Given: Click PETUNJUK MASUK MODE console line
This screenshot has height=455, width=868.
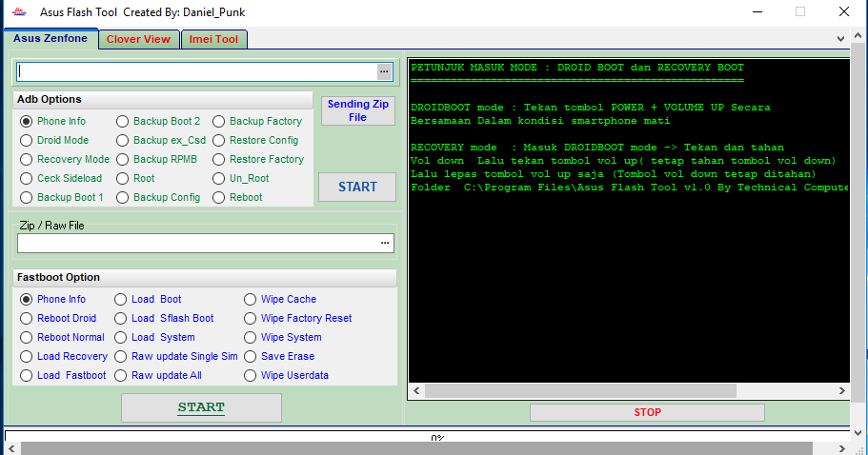Looking at the screenshot, I should point(577,68).
